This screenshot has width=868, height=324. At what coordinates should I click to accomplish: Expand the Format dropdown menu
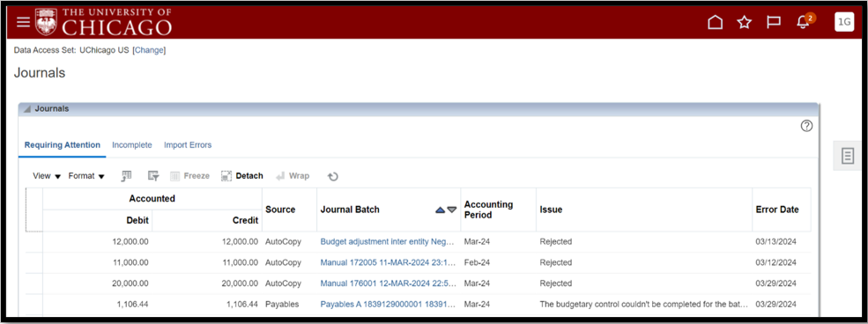point(86,176)
